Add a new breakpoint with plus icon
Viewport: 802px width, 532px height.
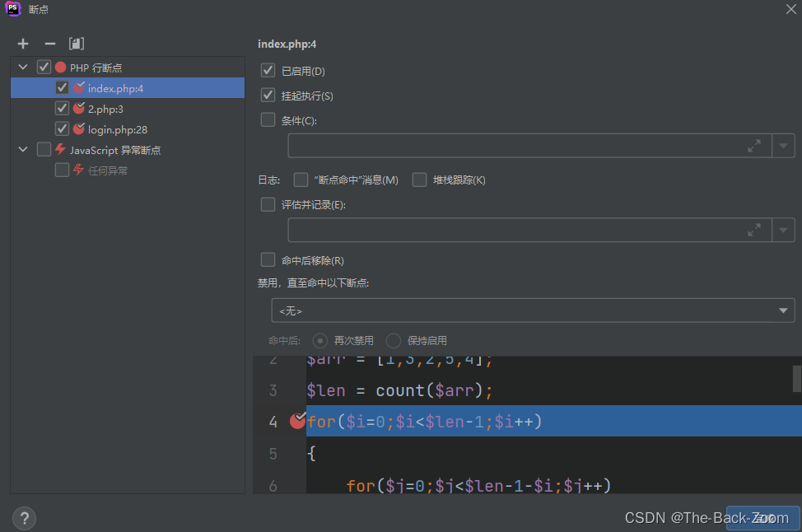23,44
